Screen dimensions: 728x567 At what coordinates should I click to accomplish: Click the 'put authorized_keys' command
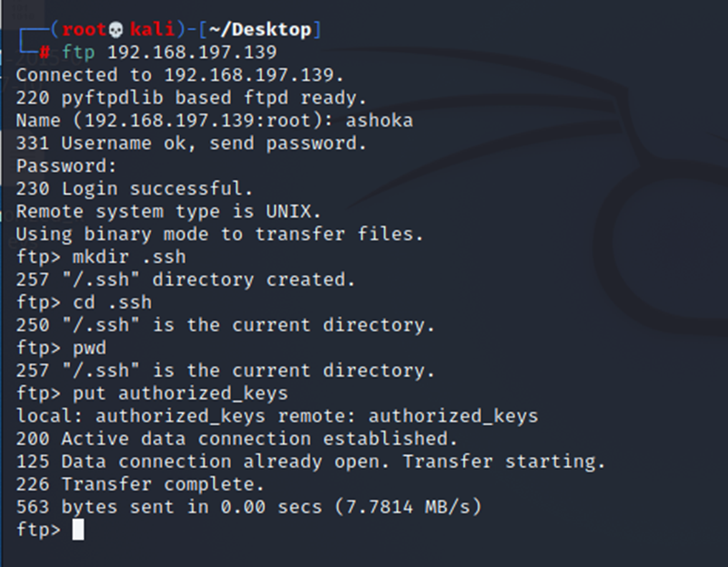click(x=180, y=394)
